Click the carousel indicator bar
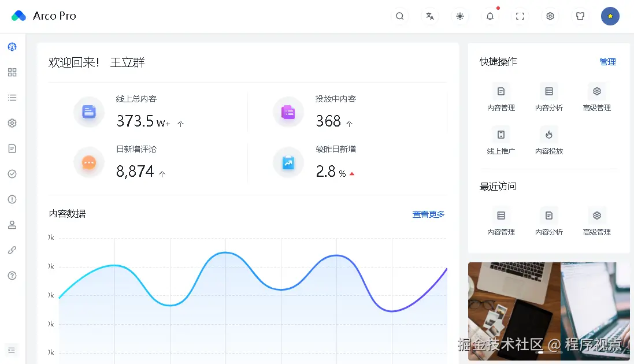Screen dimensions: 634x364 pos(548,352)
